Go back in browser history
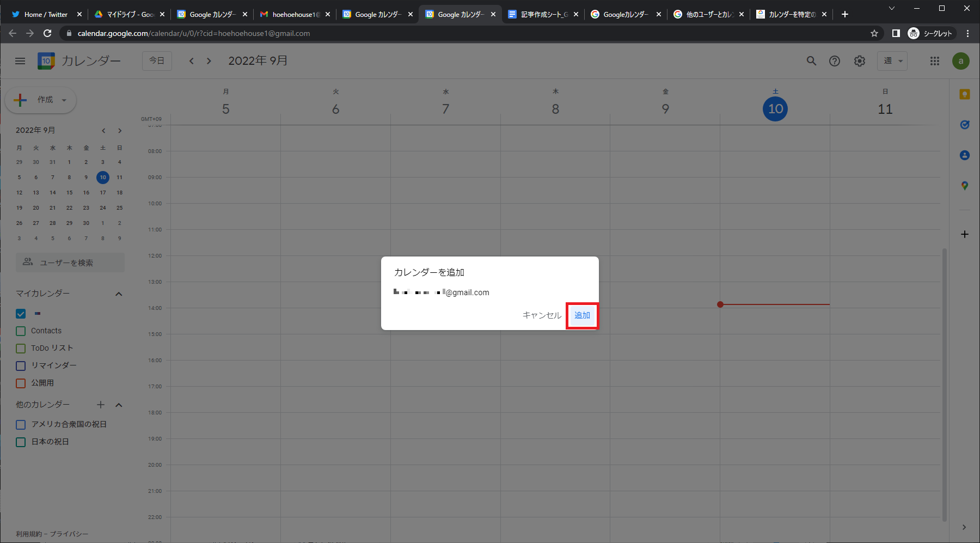This screenshot has width=980, height=543. pos(13,33)
